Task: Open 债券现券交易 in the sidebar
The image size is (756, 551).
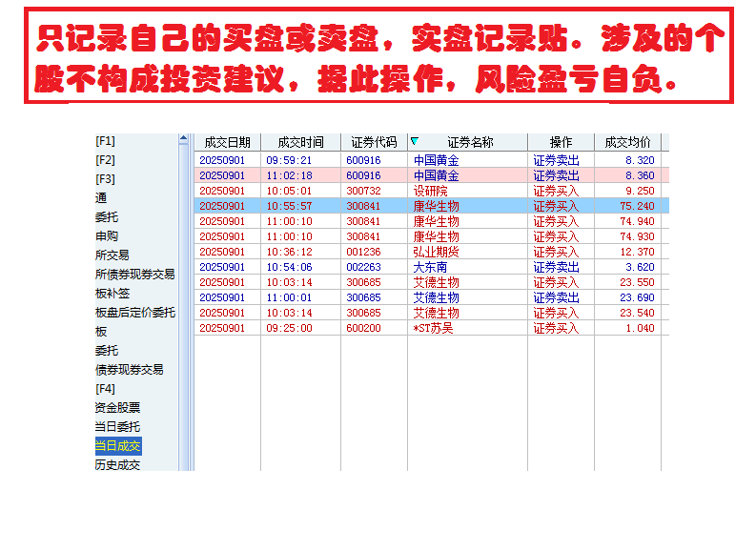Action: click(x=130, y=370)
